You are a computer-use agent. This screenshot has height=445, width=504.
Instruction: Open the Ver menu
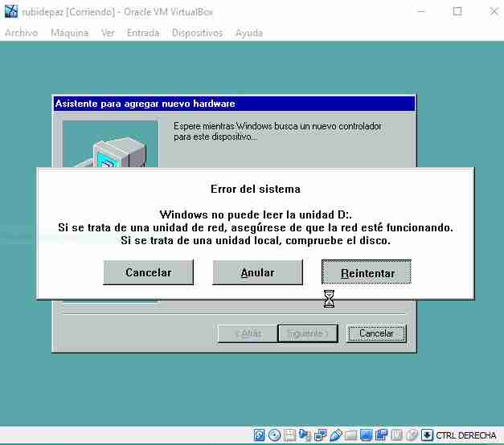108,33
